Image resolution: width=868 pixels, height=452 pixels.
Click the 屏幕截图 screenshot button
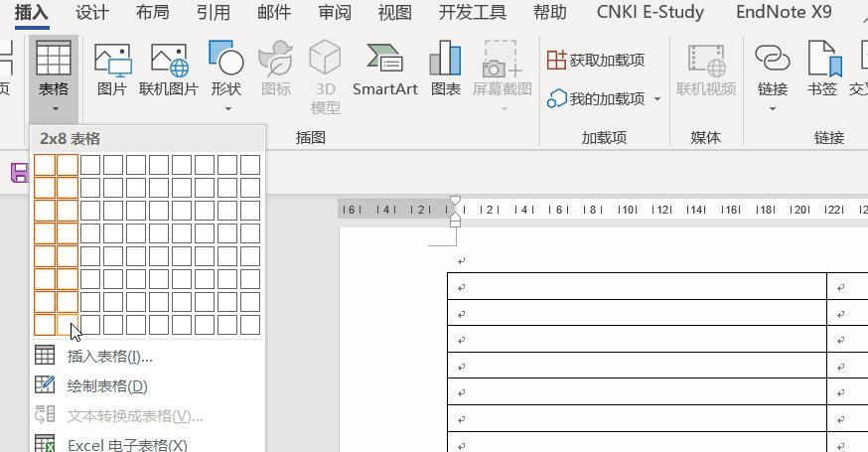point(503,75)
